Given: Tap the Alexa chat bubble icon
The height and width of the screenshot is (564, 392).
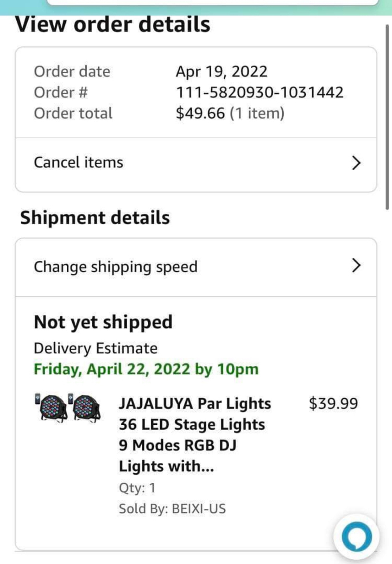Looking at the screenshot, I should (x=356, y=537).
